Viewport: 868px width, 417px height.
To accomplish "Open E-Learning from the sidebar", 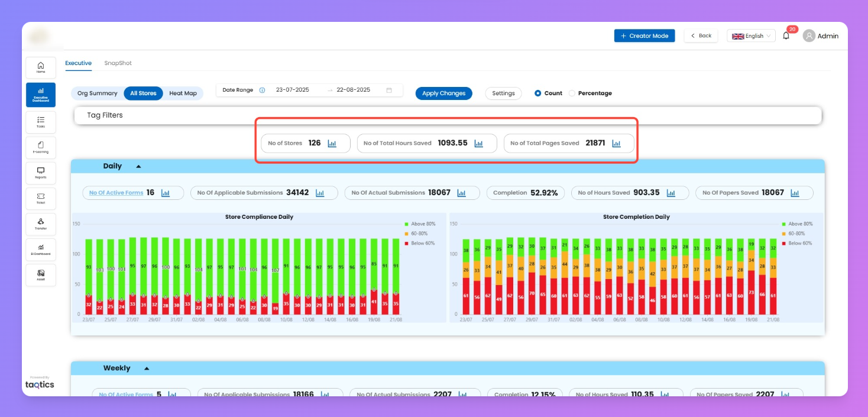I will (x=41, y=147).
